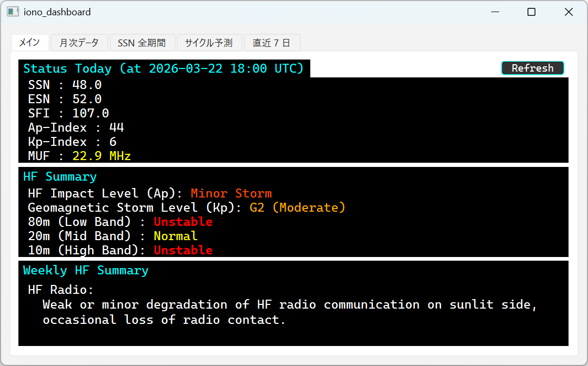
Task: Click the iono_dashboard app icon in title bar
Action: 13,12
